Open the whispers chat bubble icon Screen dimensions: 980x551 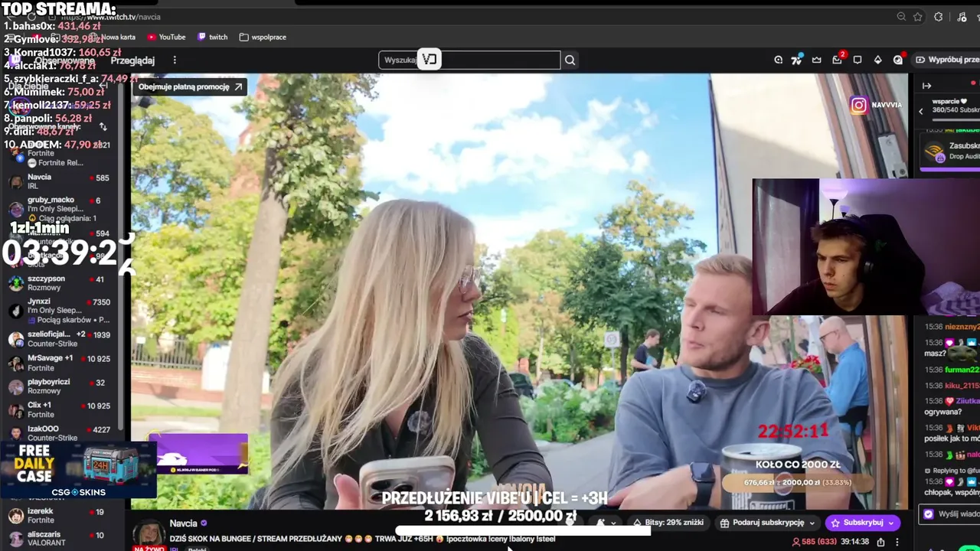click(857, 60)
